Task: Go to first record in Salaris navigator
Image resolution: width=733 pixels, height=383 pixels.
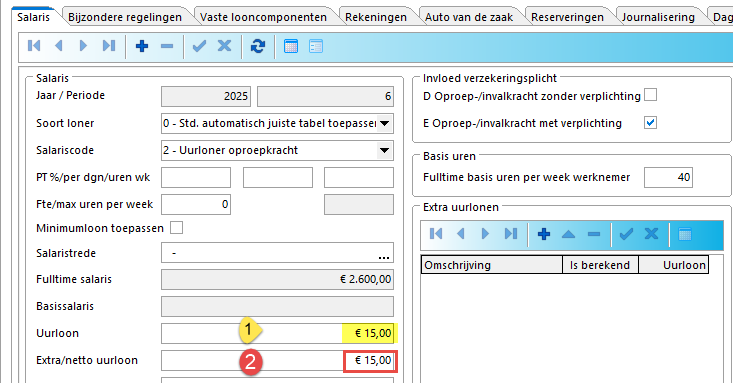Action: tap(34, 46)
